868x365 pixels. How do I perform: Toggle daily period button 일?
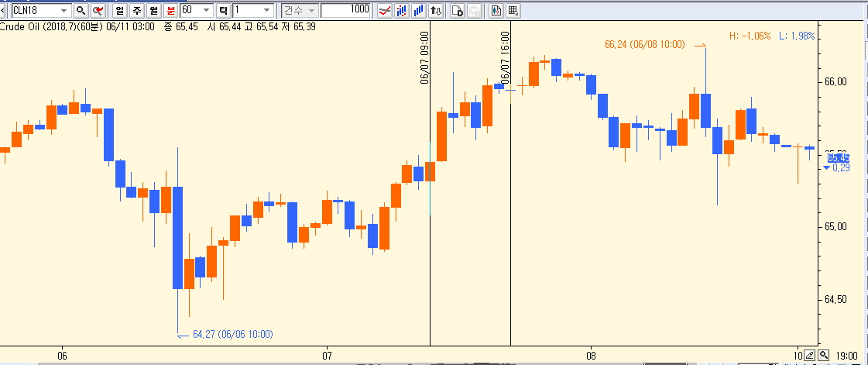pyautogui.click(x=118, y=11)
